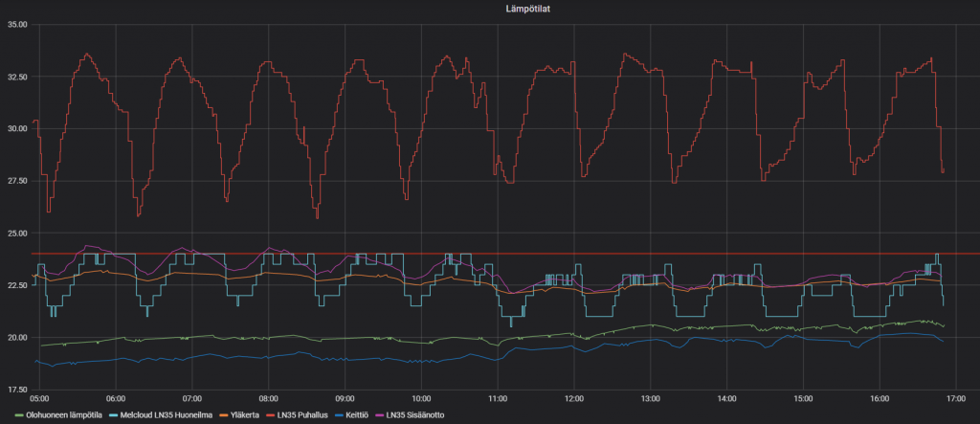Toggle the Yläkerta series legend label
Screen dimensions: 980x424
coord(247,414)
